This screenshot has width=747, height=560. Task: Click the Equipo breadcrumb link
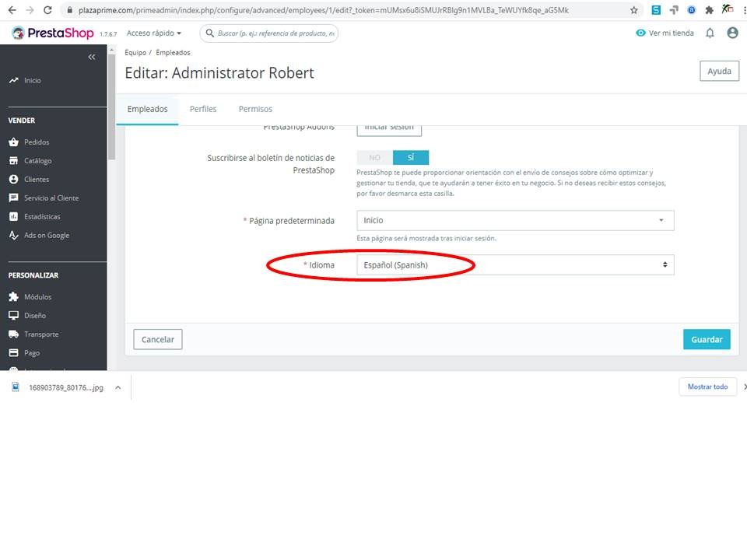[135, 52]
